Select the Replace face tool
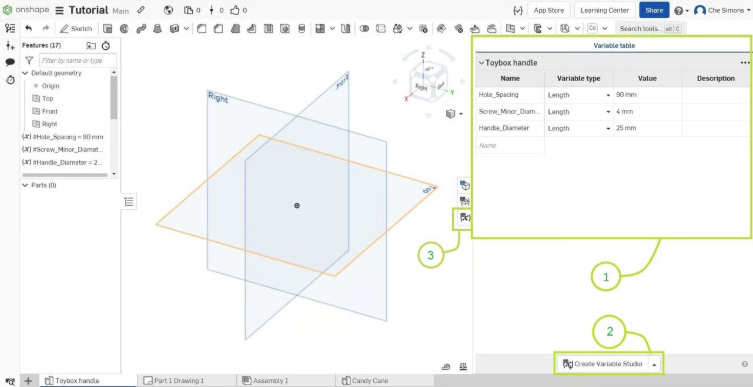This screenshot has height=387, width=753. tap(491, 28)
